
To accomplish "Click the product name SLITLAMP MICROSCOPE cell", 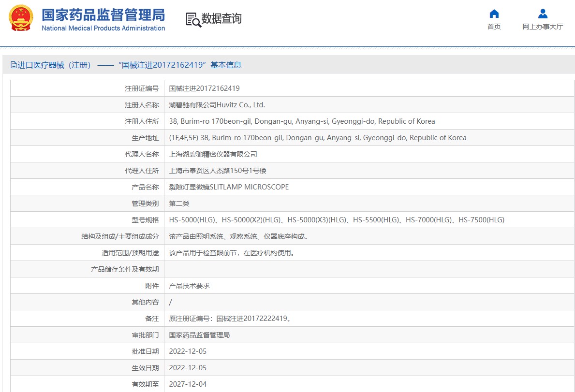I will [229, 187].
